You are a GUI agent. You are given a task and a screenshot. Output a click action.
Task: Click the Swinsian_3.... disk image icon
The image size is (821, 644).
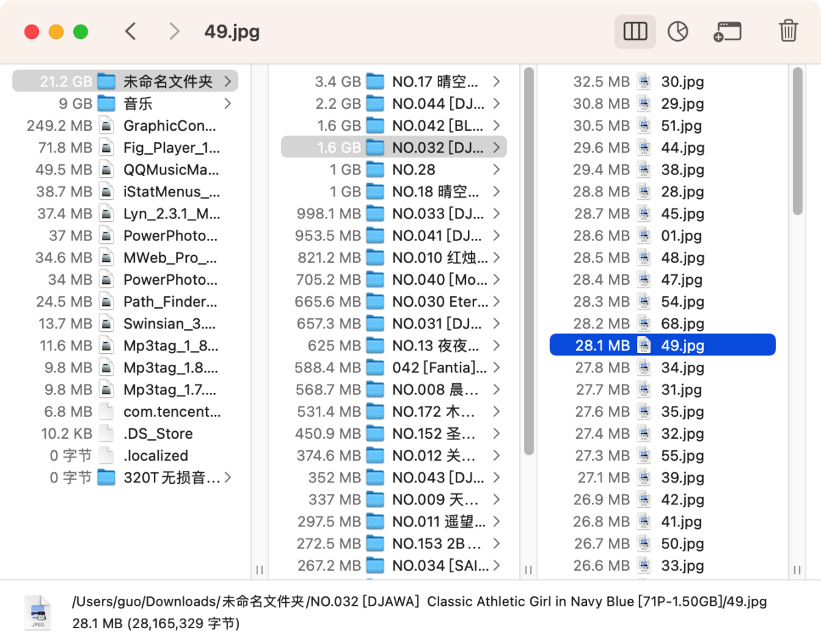tap(106, 323)
